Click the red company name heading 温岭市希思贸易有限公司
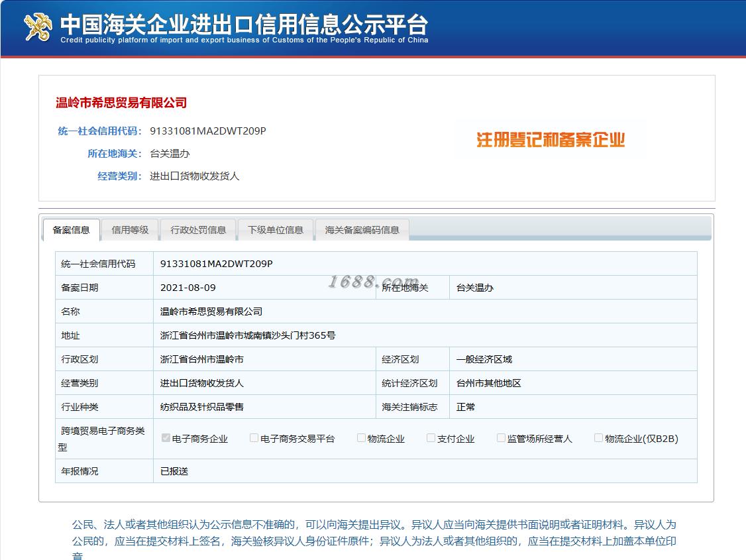Image resolution: width=746 pixels, height=560 pixels. point(121,102)
